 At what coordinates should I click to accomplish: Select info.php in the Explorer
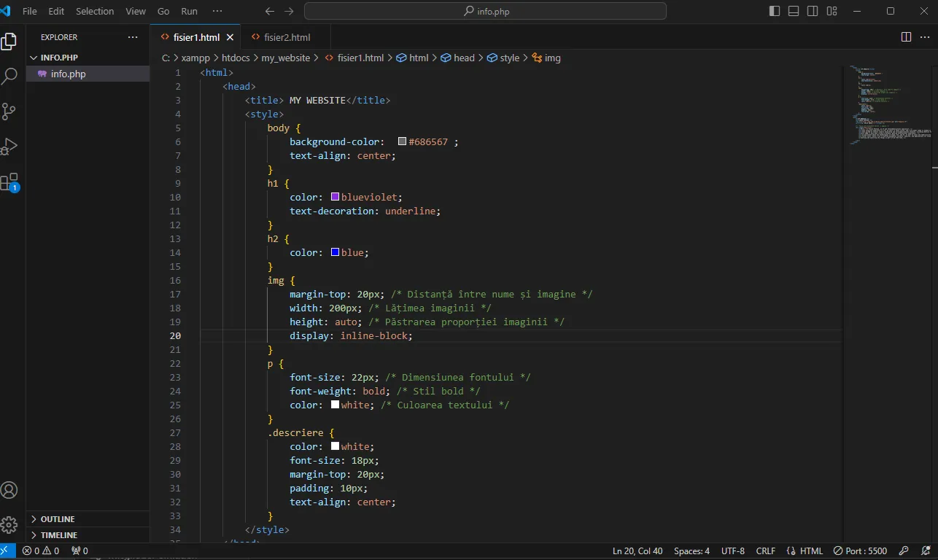click(x=68, y=74)
